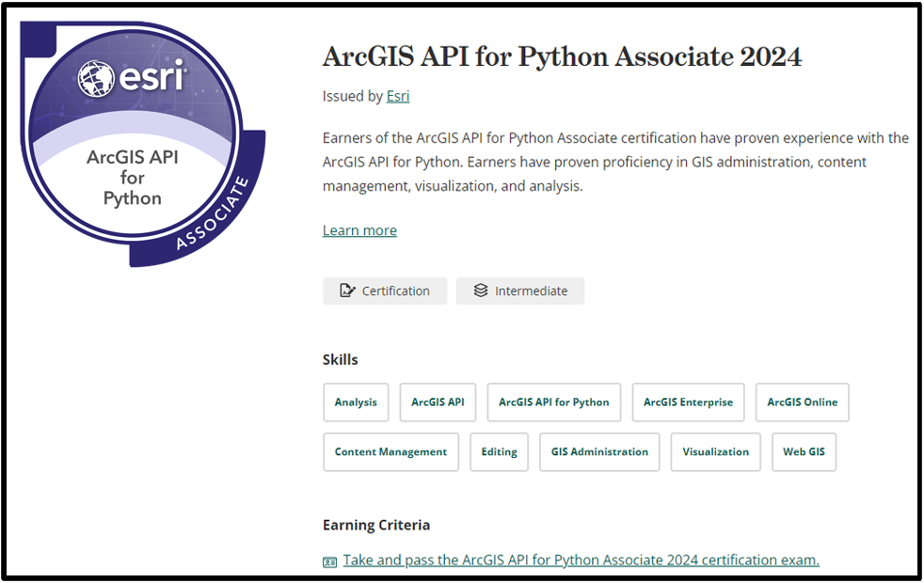
Task: Open the Analysis skill tag
Action: click(x=356, y=402)
